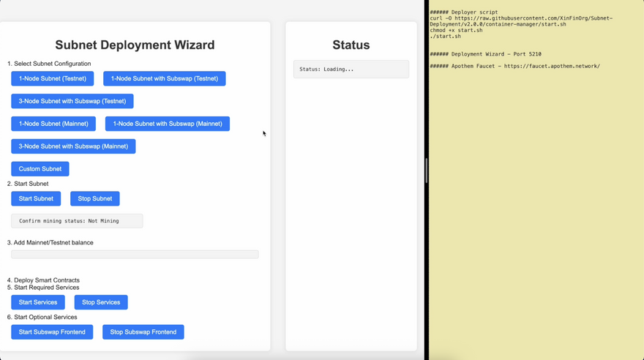The width and height of the screenshot is (644, 360).
Task: Choose 1-Node Subnet with Subswap (Testnet)
Action: click(165, 78)
